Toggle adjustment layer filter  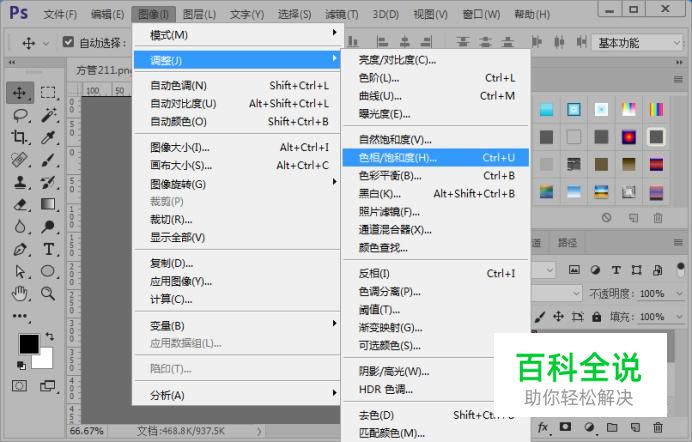(x=595, y=270)
